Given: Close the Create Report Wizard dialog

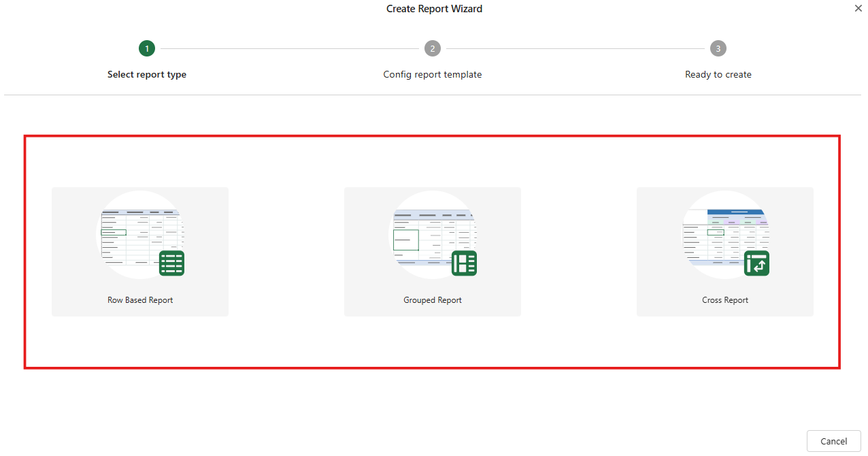Looking at the screenshot, I should click(858, 8).
